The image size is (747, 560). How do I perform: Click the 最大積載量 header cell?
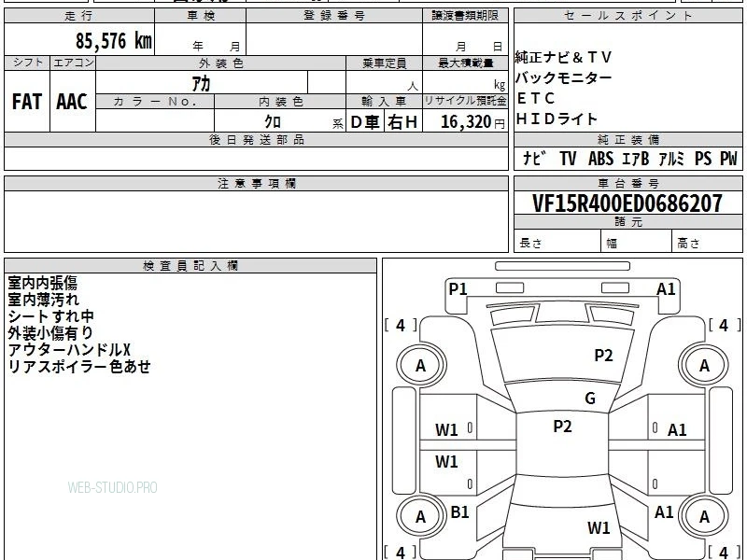465,63
